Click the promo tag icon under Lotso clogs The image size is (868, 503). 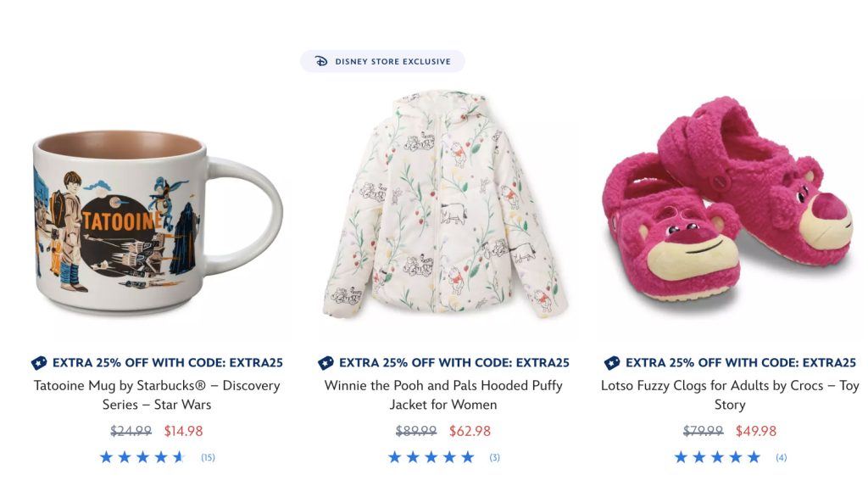612,363
